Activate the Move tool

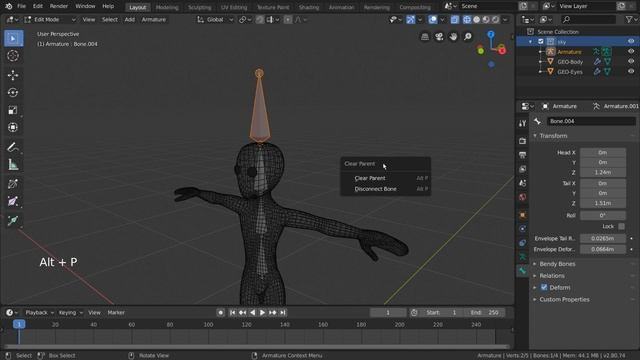[x=13, y=75]
